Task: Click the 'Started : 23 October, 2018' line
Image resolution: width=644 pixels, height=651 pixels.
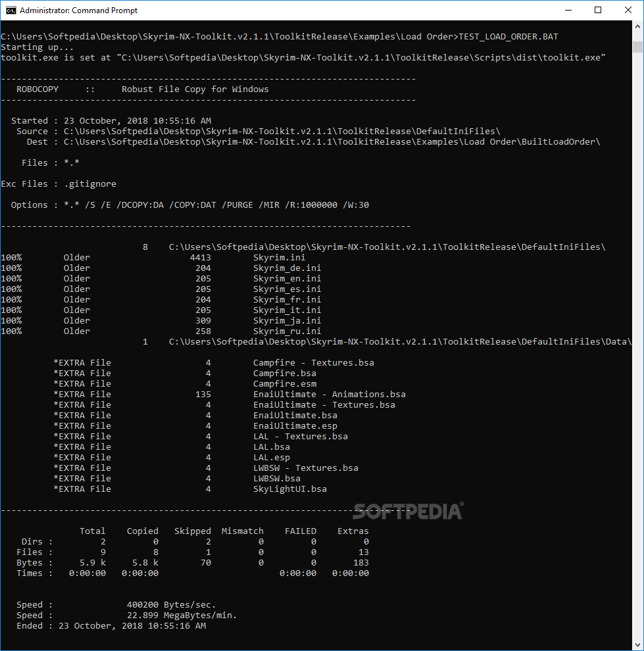Action: (111, 121)
